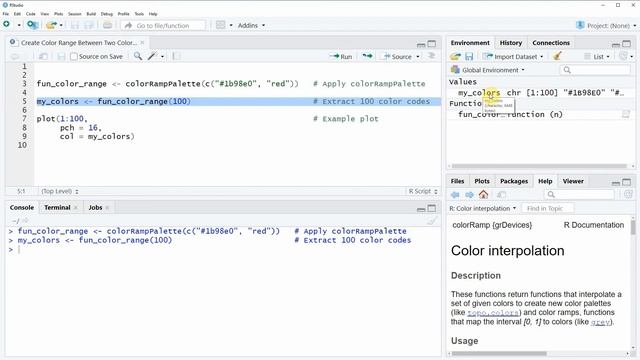Click the Environment horizontal scrollbar
This screenshot has height=360, width=640.
[x=539, y=166]
